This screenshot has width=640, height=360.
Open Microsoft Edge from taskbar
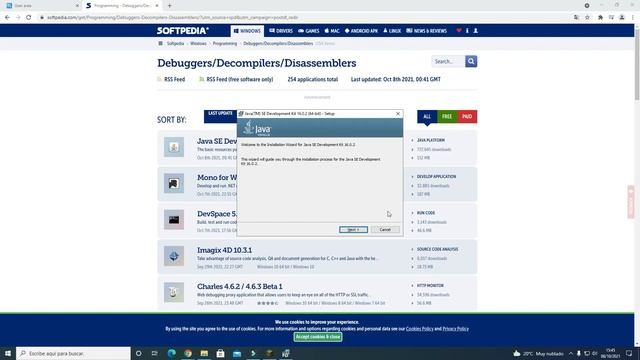(x=171, y=353)
